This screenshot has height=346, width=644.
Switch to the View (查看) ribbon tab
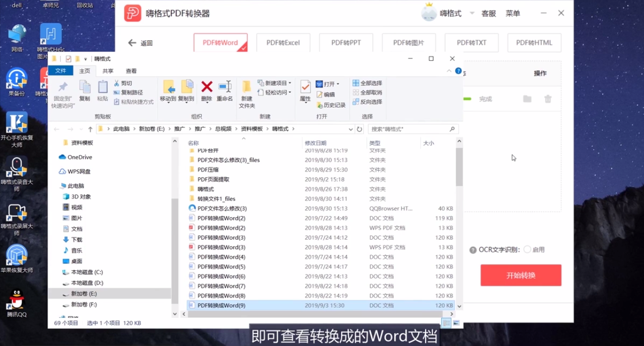click(x=131, y=71)
